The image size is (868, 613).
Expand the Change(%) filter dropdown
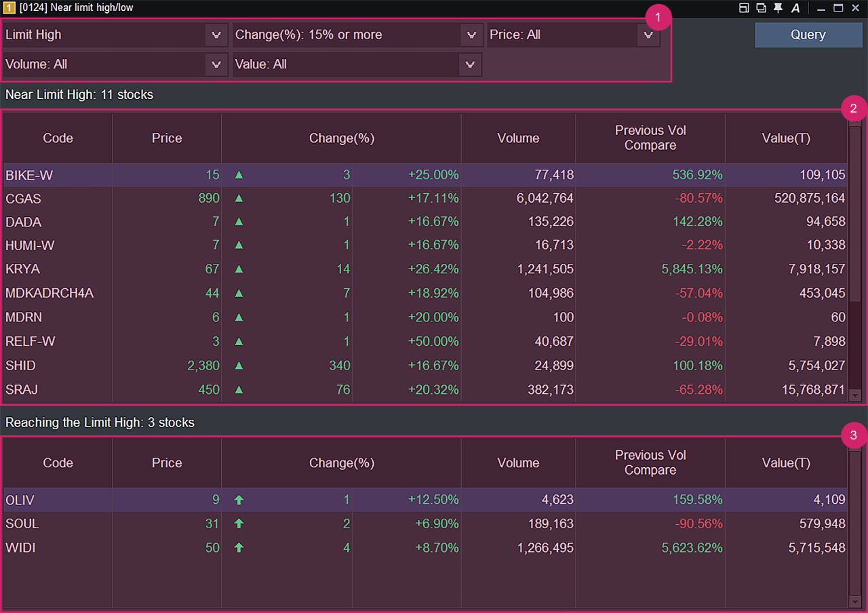coord(471,35)
